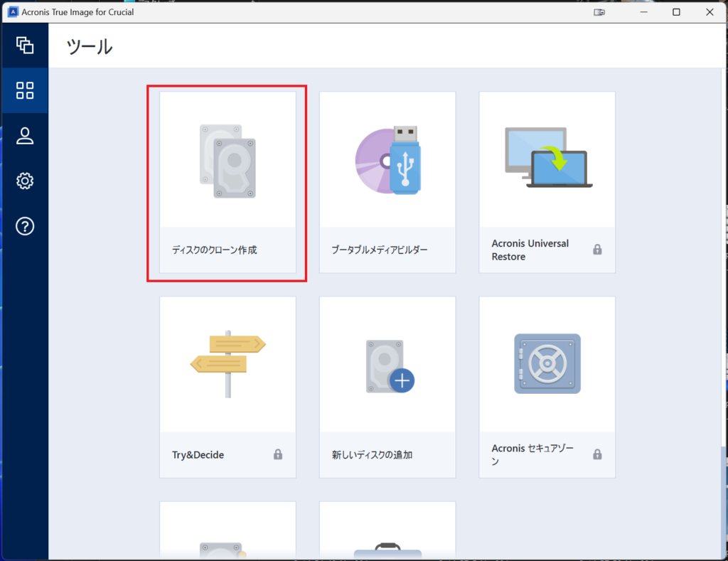Maximize the Acronis True Image window
This screenshot has height=561, width=728.
(x=677, y=12)
